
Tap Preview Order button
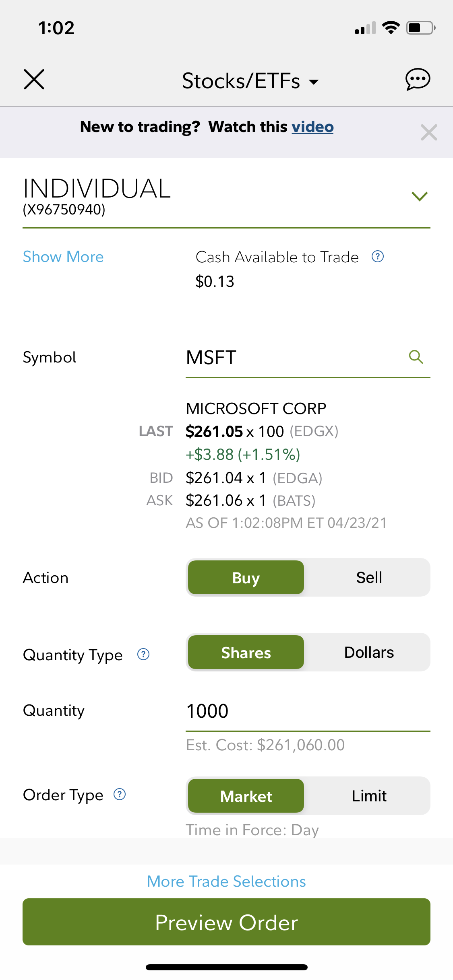(x=226, y=922)
